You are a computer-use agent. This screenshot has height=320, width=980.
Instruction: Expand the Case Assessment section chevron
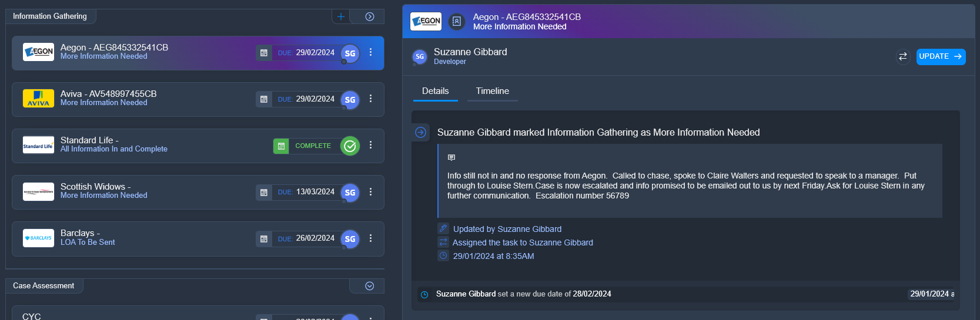coord(370,286)
